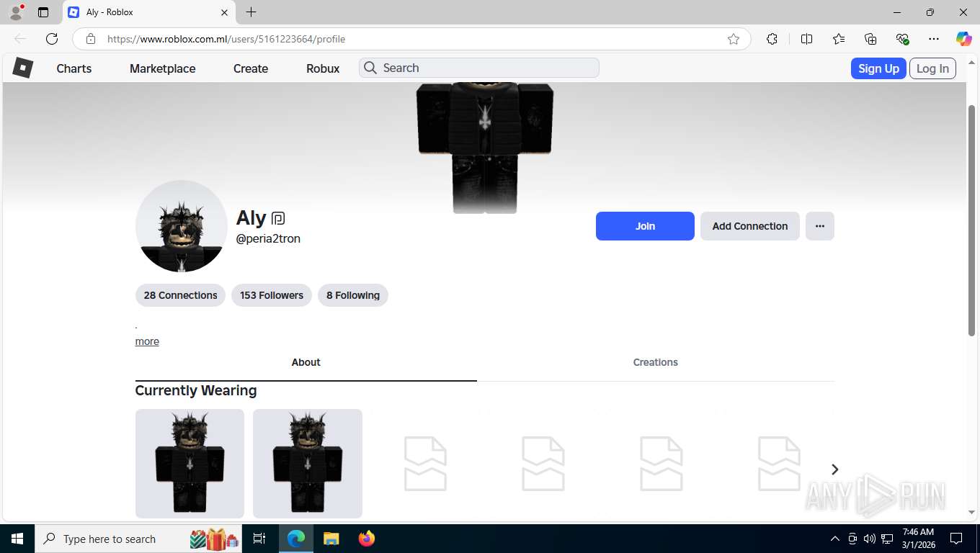Open the three-dot profile options menu
980x553 pixels.
pyautogui.click(x=820, y=226)
